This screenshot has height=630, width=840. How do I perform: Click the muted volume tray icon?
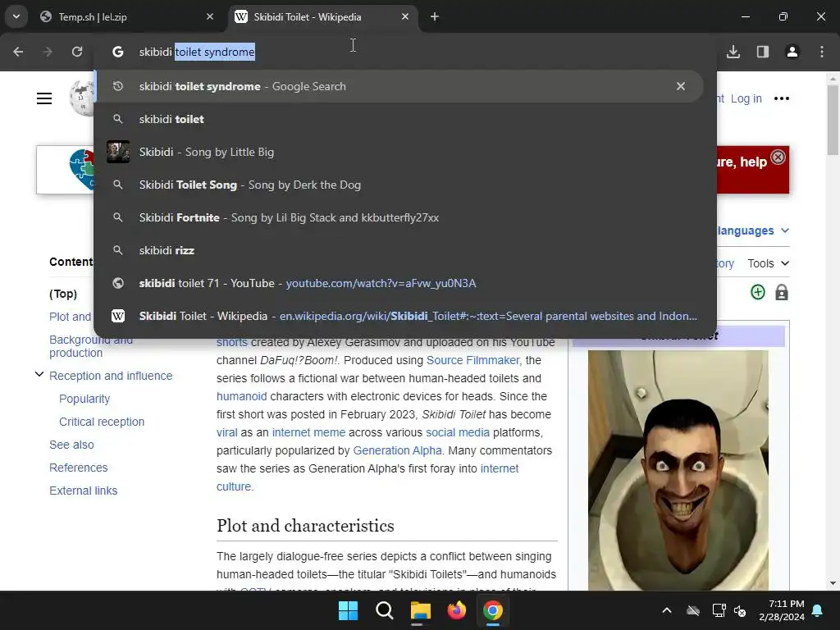click(741, 610)
